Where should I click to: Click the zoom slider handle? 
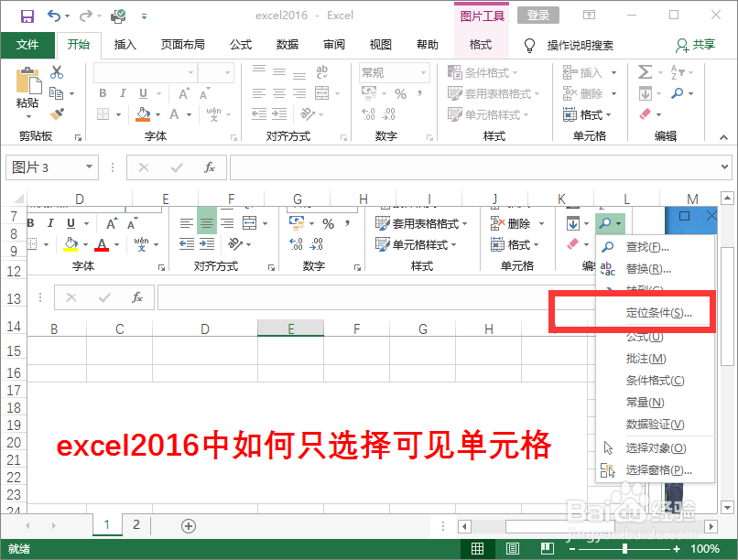[624, 549]
